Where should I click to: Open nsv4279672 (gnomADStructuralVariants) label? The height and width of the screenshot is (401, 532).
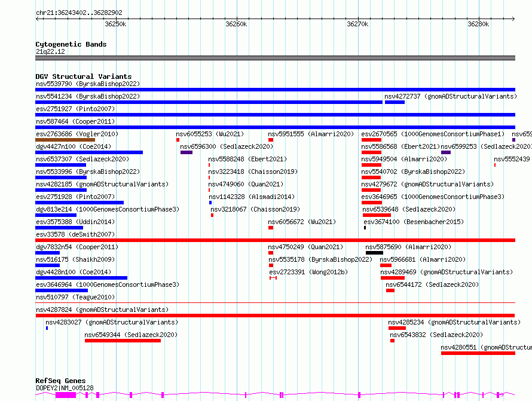[x=427, y=184]
